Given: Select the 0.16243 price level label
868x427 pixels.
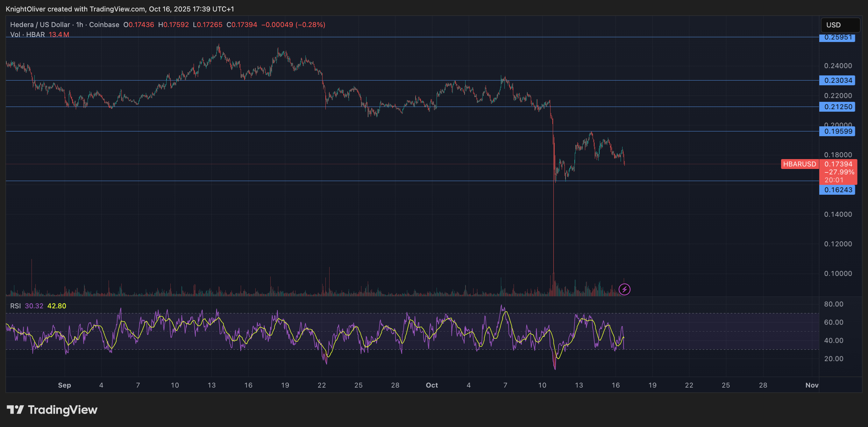Looking at the screenshot, I should pos(837,190).
